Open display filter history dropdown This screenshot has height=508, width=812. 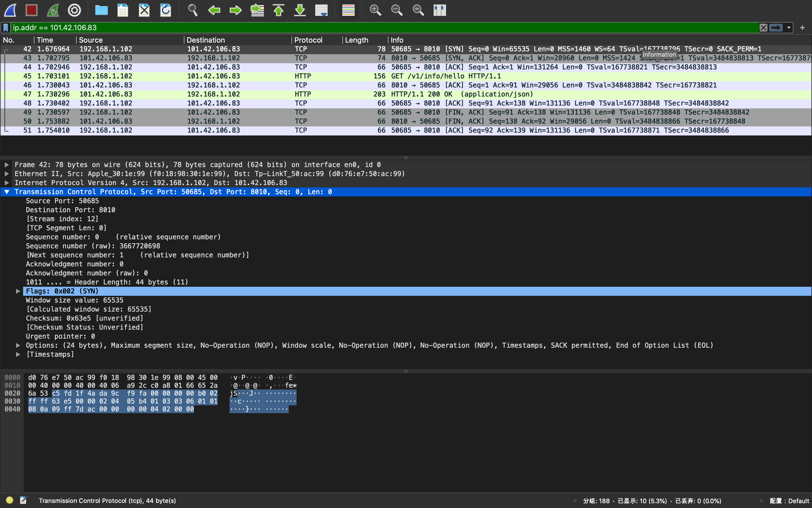pos(789,28)
